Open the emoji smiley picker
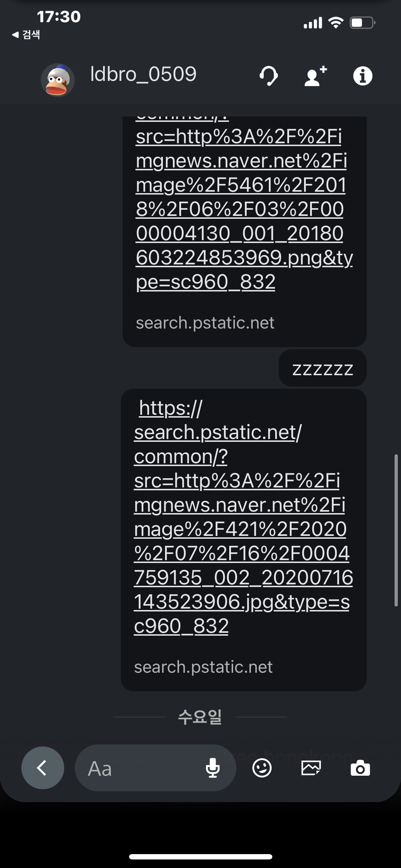This screenshot has width=401, height=868. click(262, 768)
